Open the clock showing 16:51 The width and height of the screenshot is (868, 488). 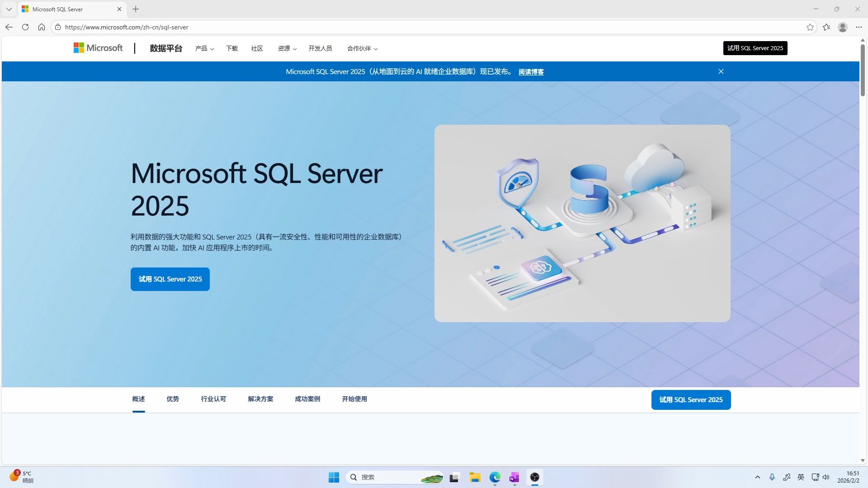click(x=849, y=477)
